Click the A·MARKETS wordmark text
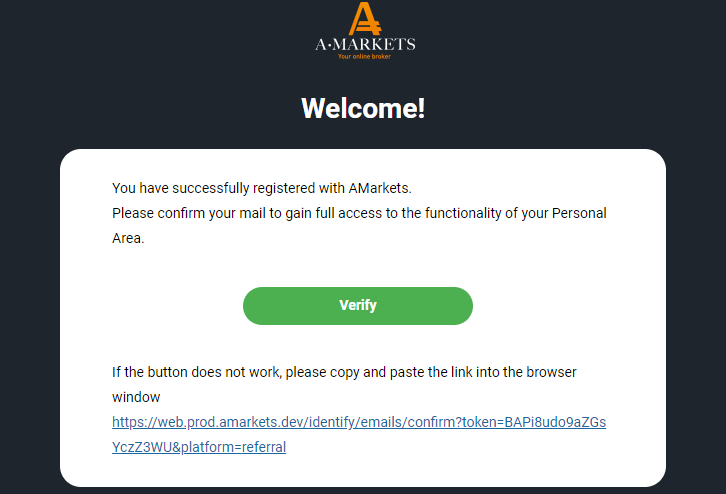The height and width of the screenshot is (494, 726). 365,44
